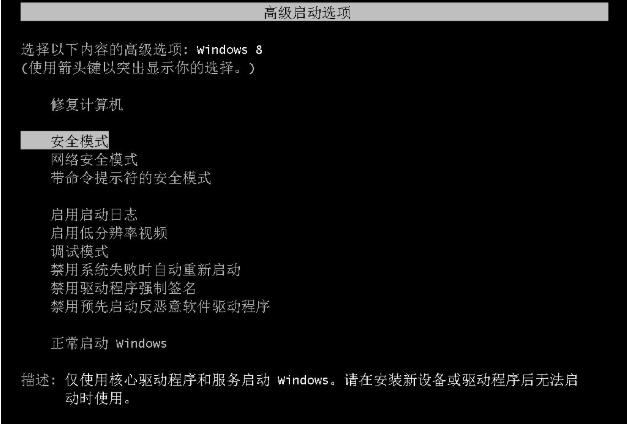Click the word Windows in the description
This screenshot has width=627, height=424.
(x=303, y=380)
